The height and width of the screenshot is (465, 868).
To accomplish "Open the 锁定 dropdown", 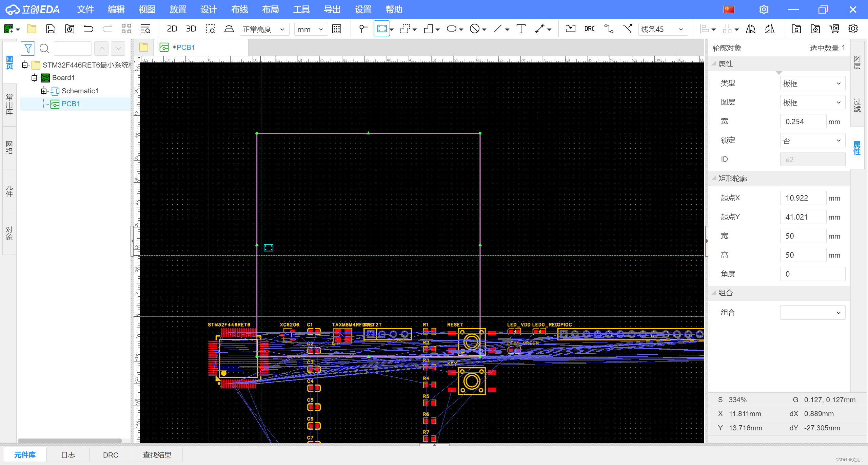I will pos(812,141).
